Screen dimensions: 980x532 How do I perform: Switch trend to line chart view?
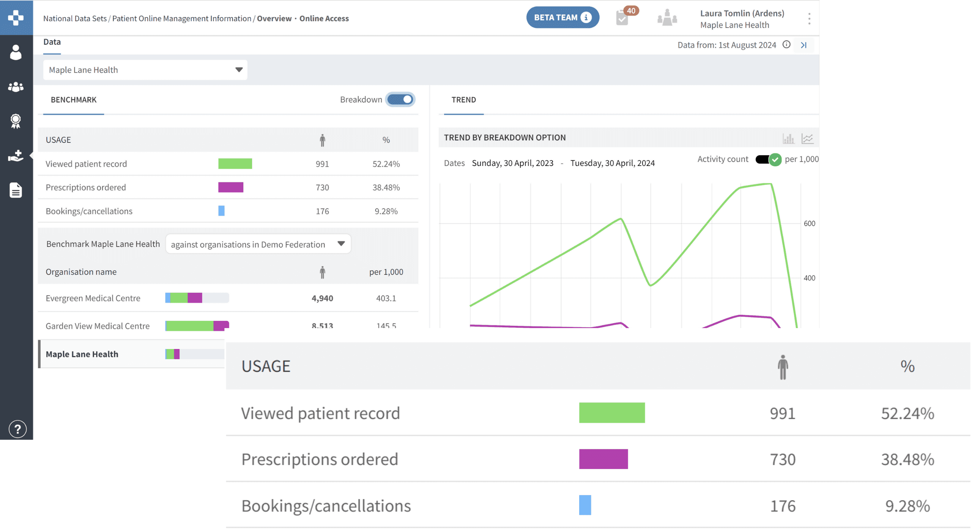(807, 139)
